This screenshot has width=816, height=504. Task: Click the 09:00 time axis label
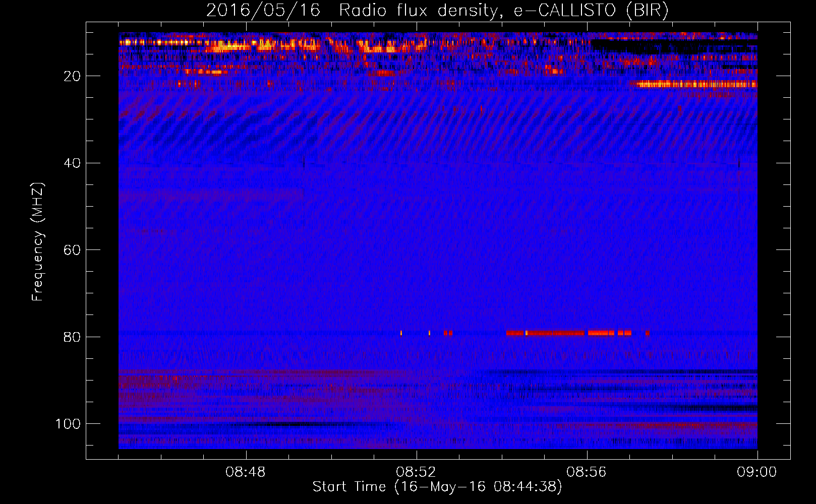pos(757,472)
